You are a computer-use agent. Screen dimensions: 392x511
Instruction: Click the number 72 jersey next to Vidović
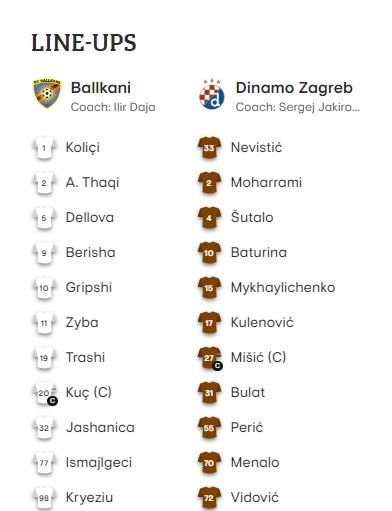(209, 498)
